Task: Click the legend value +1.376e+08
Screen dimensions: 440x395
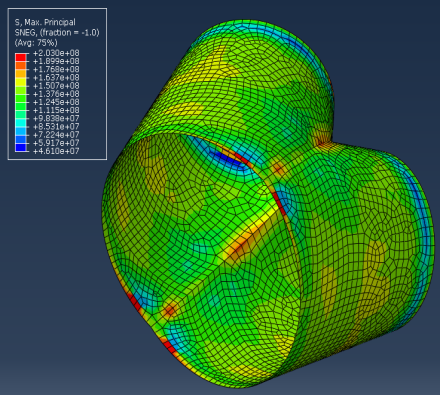Action: 56,94
